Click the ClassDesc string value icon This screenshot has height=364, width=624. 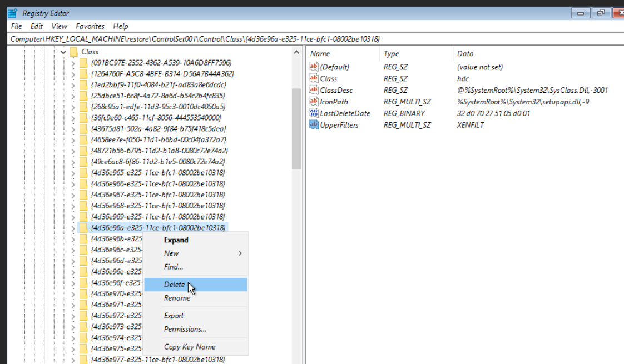pos(314,90)
